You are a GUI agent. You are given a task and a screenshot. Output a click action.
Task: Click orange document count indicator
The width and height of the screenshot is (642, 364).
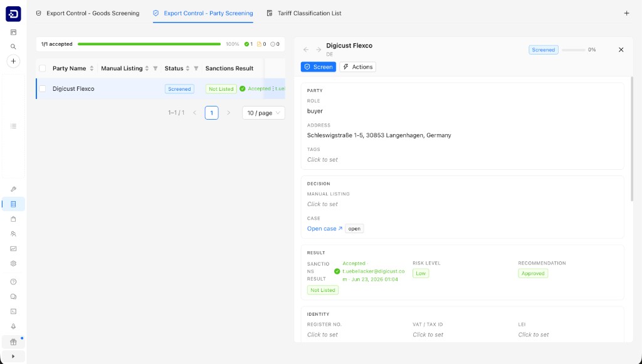coord(261,44)
